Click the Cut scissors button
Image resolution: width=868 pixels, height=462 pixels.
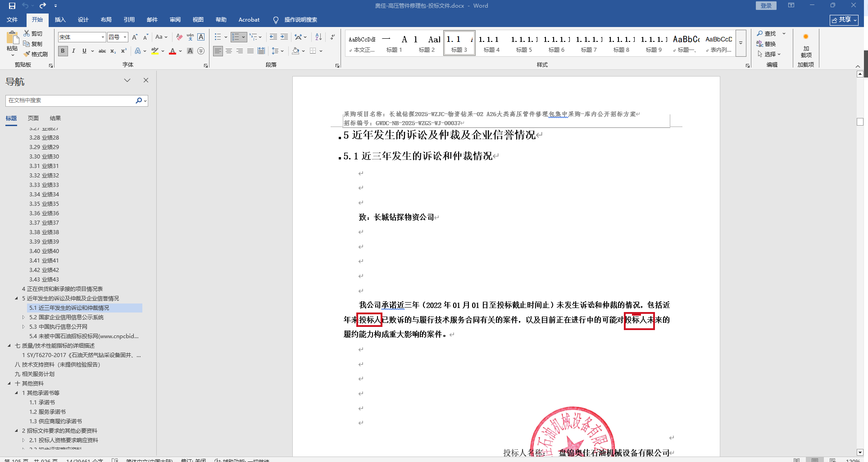(33, 34)
